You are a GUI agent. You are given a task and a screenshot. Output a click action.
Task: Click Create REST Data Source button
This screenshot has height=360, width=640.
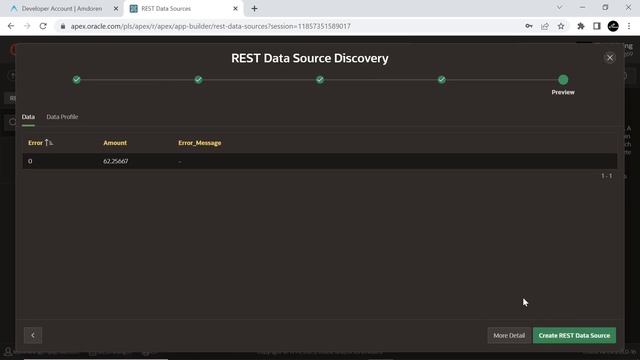tap(574, 336)
